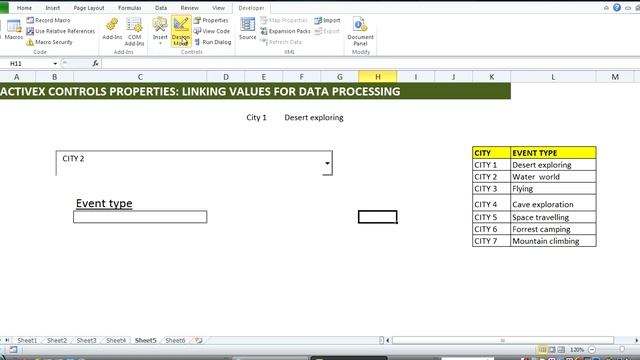Open Macro Security settings

tap(49, 42)
